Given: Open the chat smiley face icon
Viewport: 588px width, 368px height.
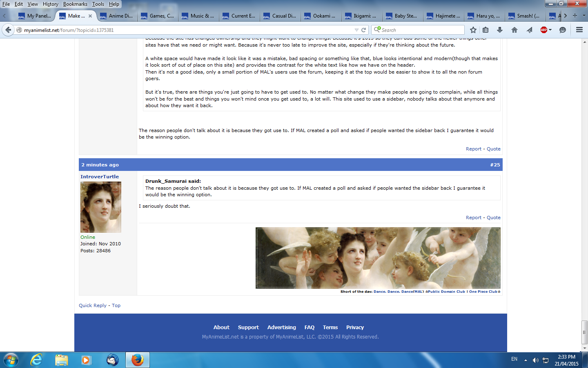Looking at the screenshot, I should [x=563, y=30].
